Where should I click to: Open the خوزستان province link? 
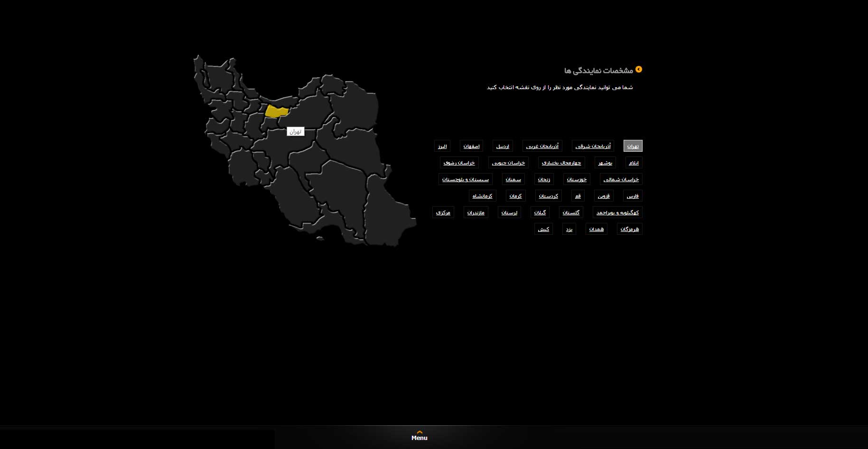point(577,179)
